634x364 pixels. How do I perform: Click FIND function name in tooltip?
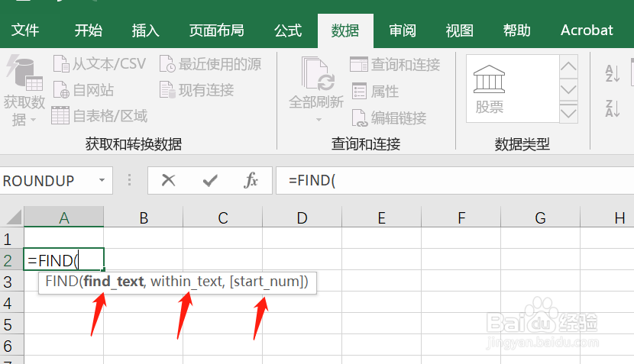click(x=62, y=281)
